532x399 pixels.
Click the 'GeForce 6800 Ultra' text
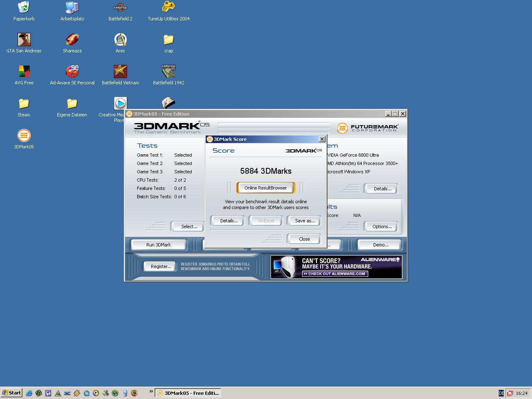[359, 155]
